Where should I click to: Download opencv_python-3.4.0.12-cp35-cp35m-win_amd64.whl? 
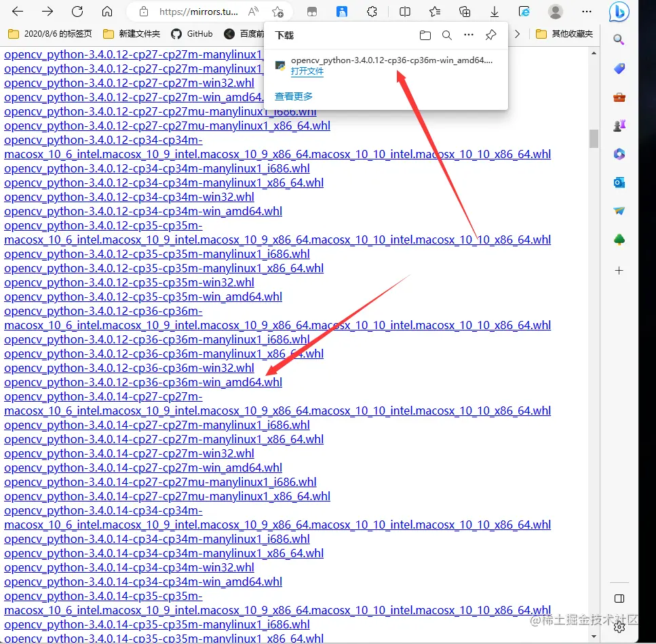coord(143,297)
